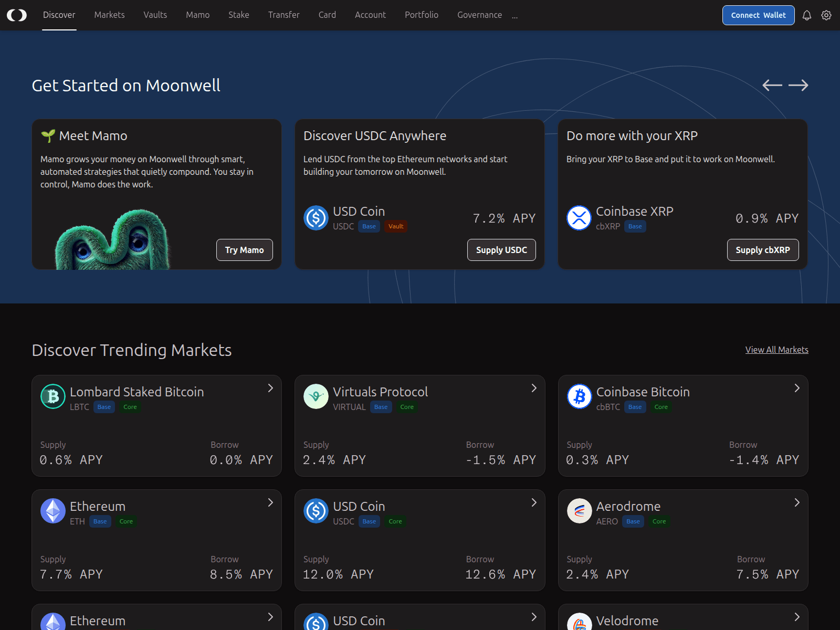Expand the Lombard Staked Bitcoin market chevron

click(x=270, y=388)
